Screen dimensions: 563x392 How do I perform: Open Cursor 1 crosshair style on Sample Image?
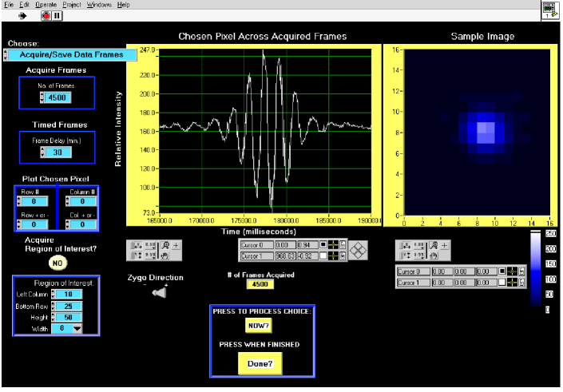(x=512, y=283)
